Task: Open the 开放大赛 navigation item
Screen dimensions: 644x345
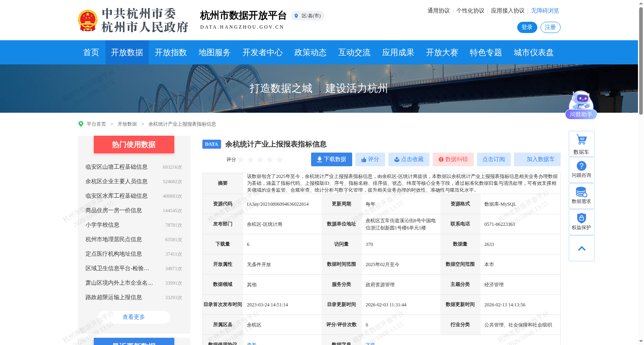Action: tap(442, 52)
